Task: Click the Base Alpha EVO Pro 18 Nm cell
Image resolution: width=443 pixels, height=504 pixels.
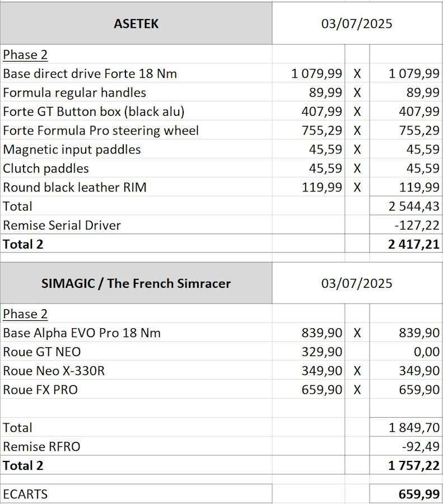Action: [136, 333]
